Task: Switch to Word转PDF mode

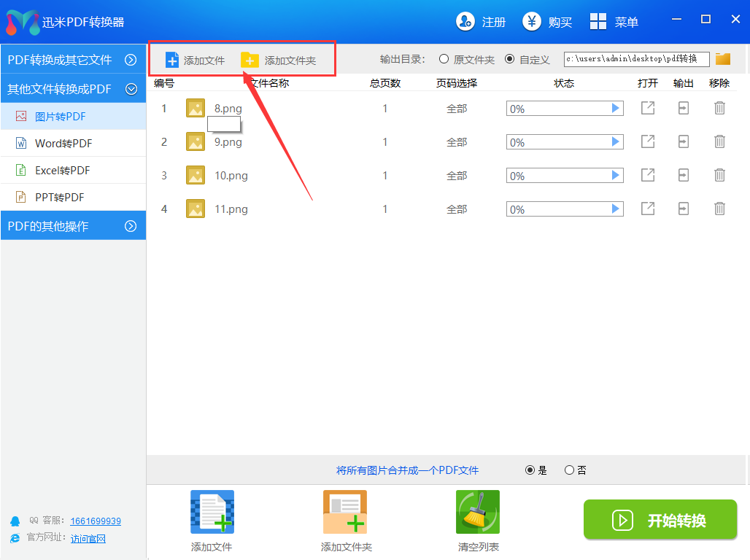Action: click(x=63, y=143)
